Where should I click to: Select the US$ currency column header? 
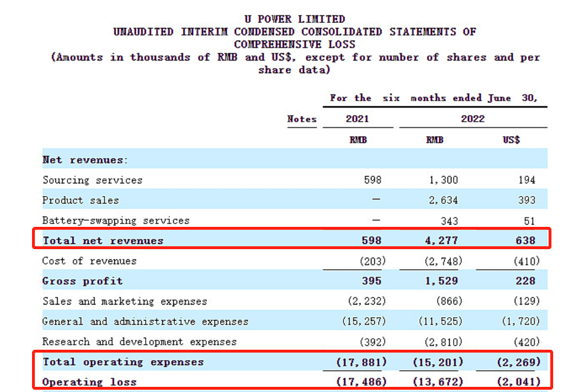[511, 140]
